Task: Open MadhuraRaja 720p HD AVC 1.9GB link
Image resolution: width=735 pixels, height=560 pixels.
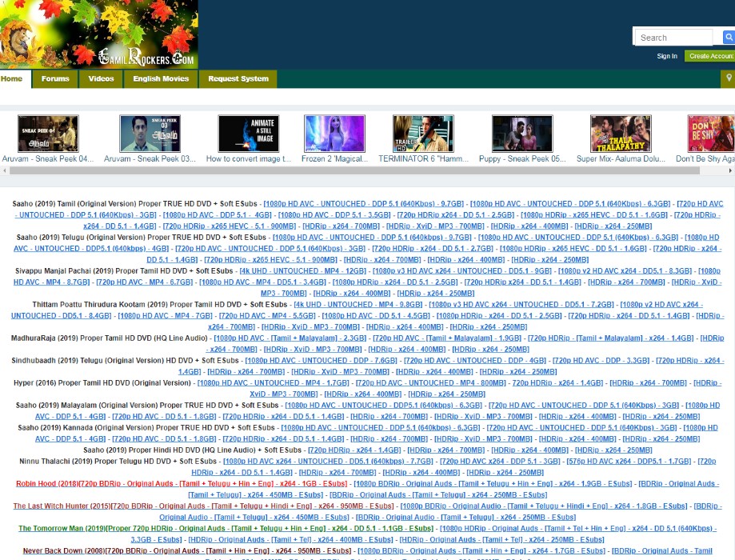Action: 447,338
